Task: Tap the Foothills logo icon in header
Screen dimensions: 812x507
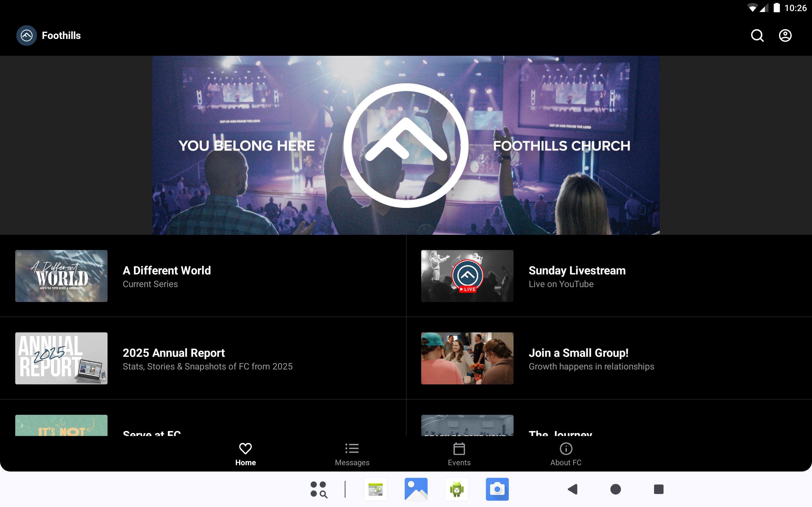Action: click(27, 35)
